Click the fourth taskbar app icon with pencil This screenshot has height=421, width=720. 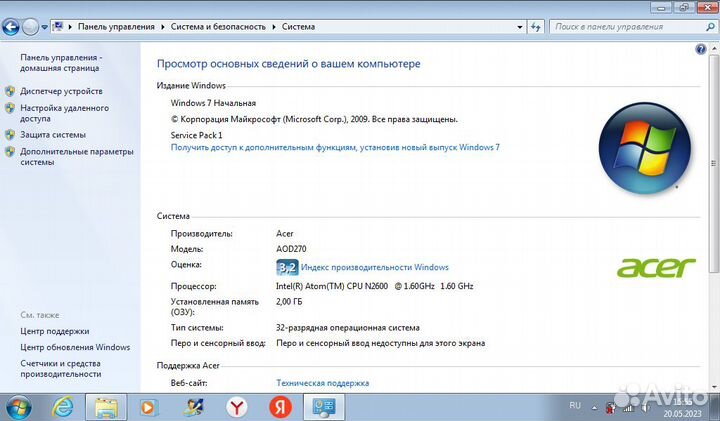[x=193, y=407]
